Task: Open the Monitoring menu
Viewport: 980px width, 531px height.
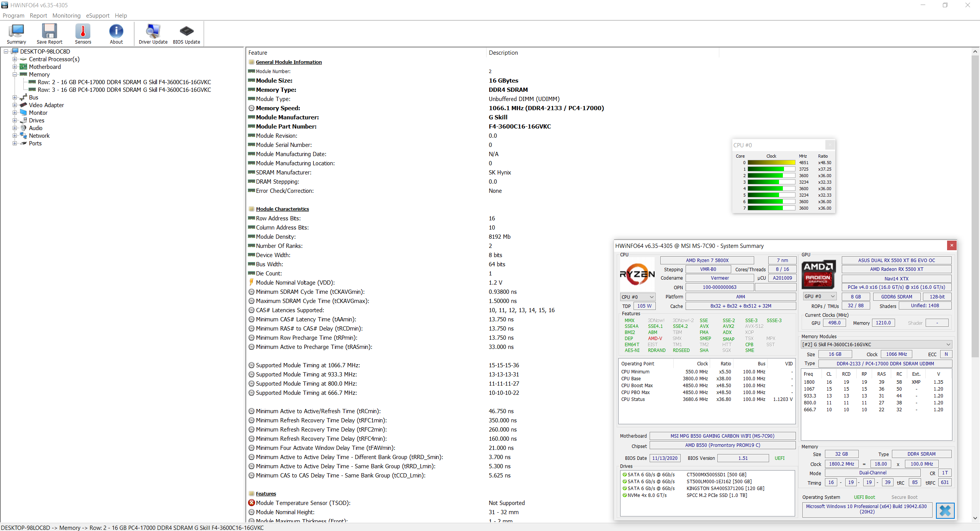Action: pos(66,16)
